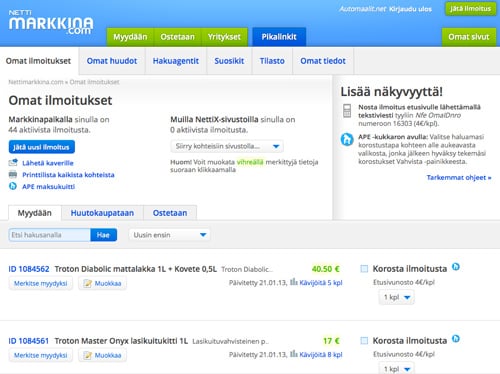Click the Etsi hakusanalla search field
The height and width of the screenshot is (374, 500).
tap(50, 235)
